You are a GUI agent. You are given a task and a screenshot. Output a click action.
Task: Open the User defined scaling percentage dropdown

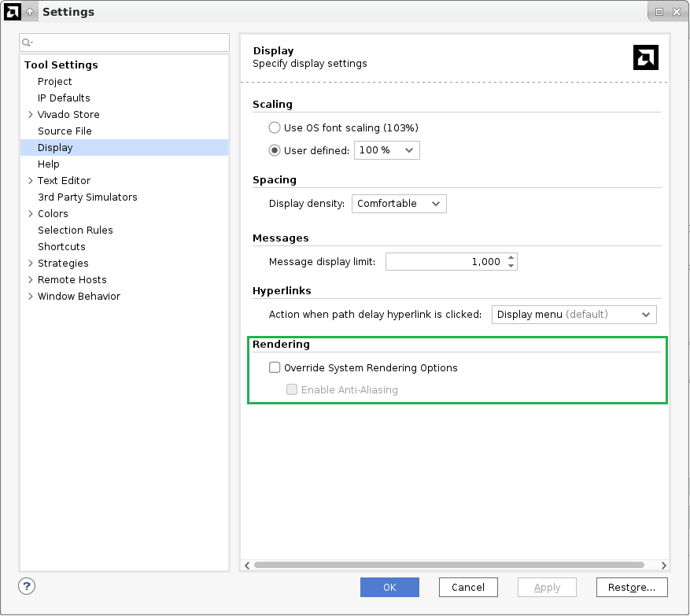click(x=387, y=150)
